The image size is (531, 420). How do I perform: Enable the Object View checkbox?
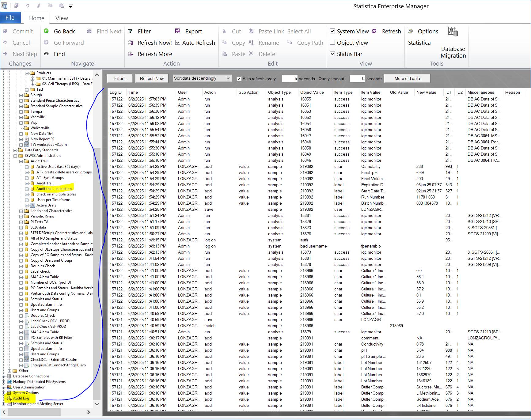point(332,43)
